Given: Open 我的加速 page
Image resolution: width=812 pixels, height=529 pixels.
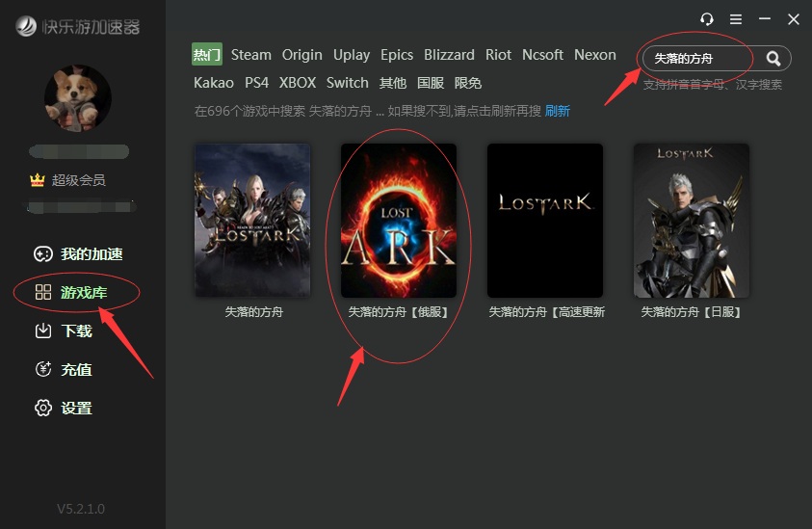Looking at the screenshot, I should point(92,253).
